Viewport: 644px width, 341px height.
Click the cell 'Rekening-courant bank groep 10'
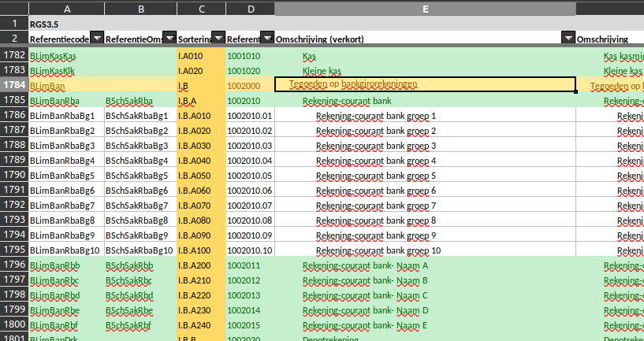(378, 250)
